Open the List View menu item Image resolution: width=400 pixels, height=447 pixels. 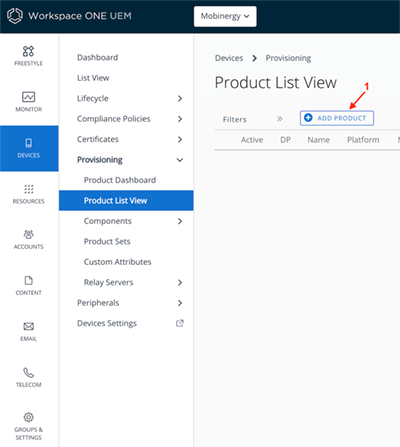click(93, 78)
